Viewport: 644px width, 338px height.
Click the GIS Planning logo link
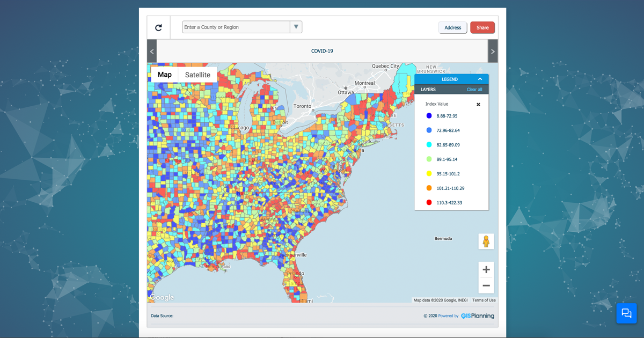click(477, 316)
